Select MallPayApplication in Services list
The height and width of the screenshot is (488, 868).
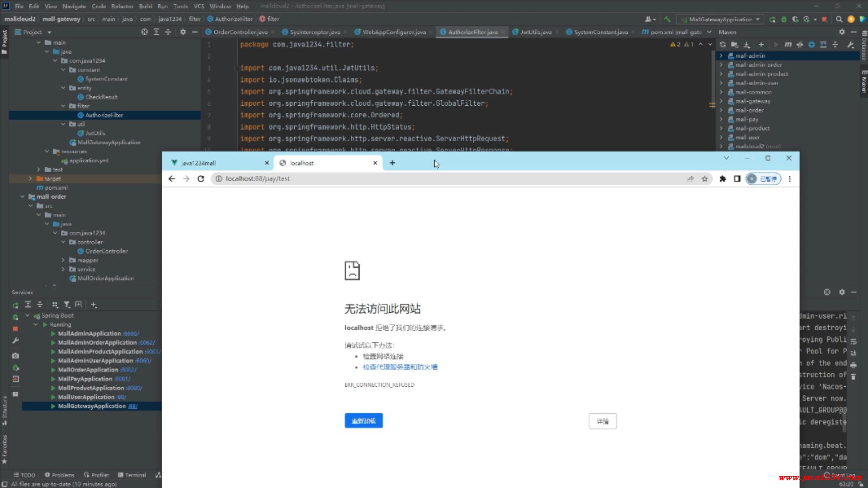[85, 379]
